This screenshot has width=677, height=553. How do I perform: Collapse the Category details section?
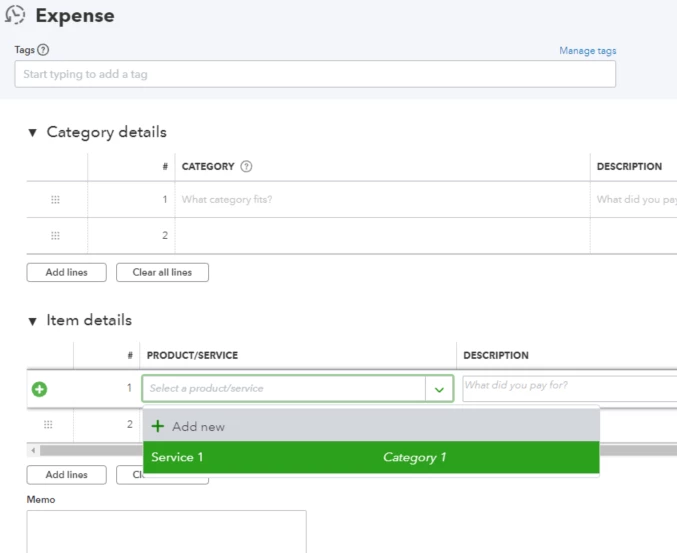(32, 133)
